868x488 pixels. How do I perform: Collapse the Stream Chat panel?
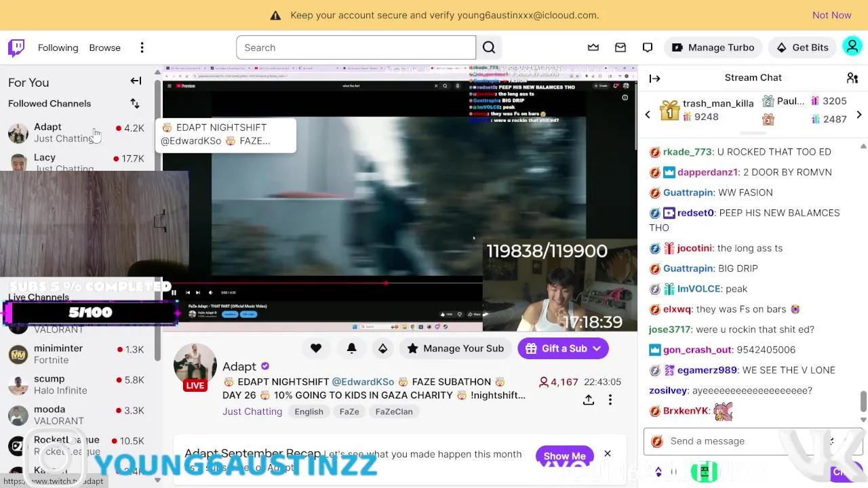coord(654,78)
